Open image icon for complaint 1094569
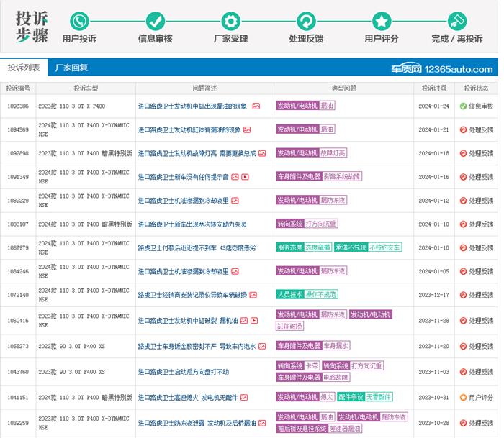 247,129
